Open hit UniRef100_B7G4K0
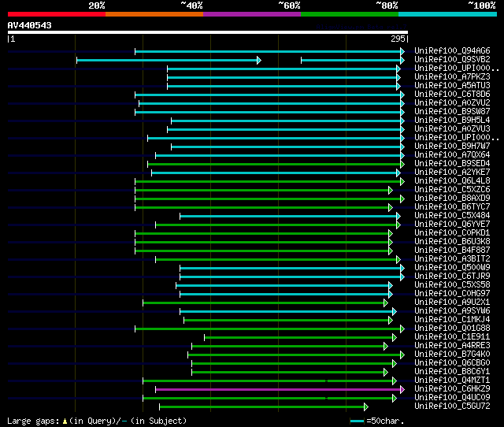Viewport: 504px width, 427px height. point(452,355)
